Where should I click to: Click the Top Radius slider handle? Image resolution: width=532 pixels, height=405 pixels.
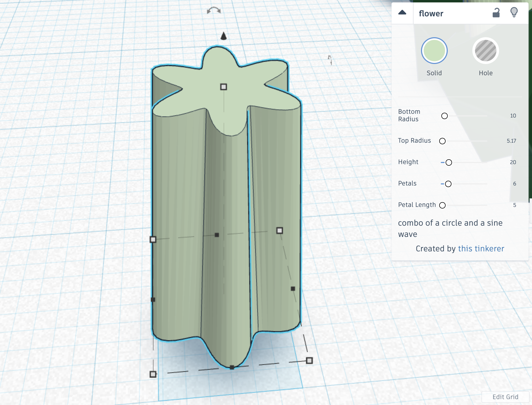(442, 141)
